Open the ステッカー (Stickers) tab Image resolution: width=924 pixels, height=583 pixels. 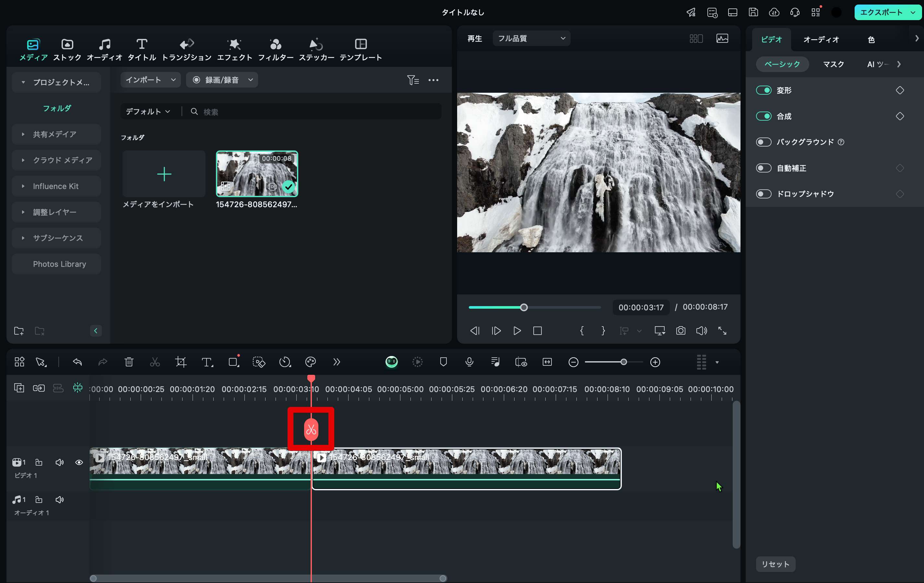(x=316, y=50)
